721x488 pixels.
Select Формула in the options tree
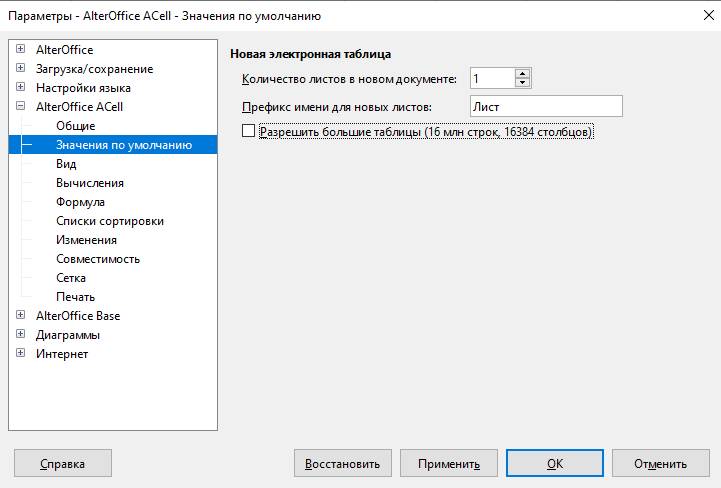point(80,202)
